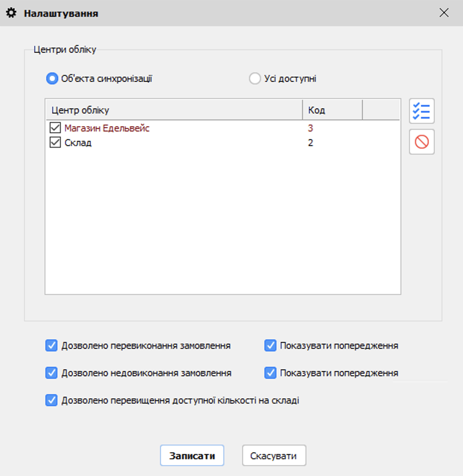Click the gear icon in the title bar

tap(11, 13)
